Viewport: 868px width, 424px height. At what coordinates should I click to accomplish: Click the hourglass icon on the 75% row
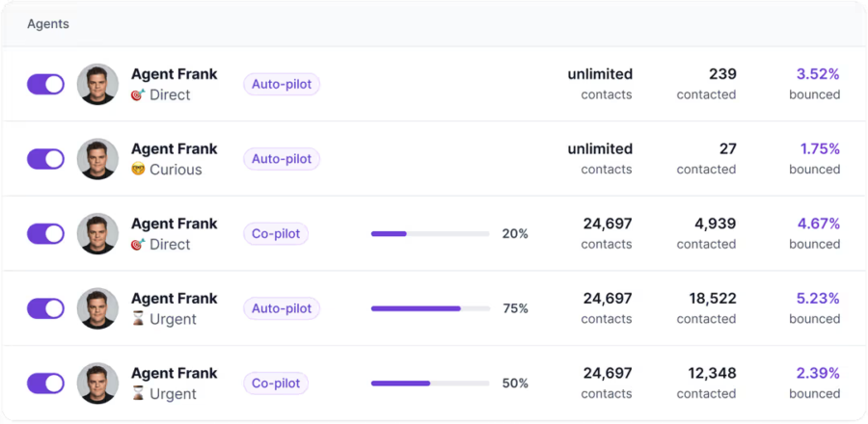tap(138, 319)
